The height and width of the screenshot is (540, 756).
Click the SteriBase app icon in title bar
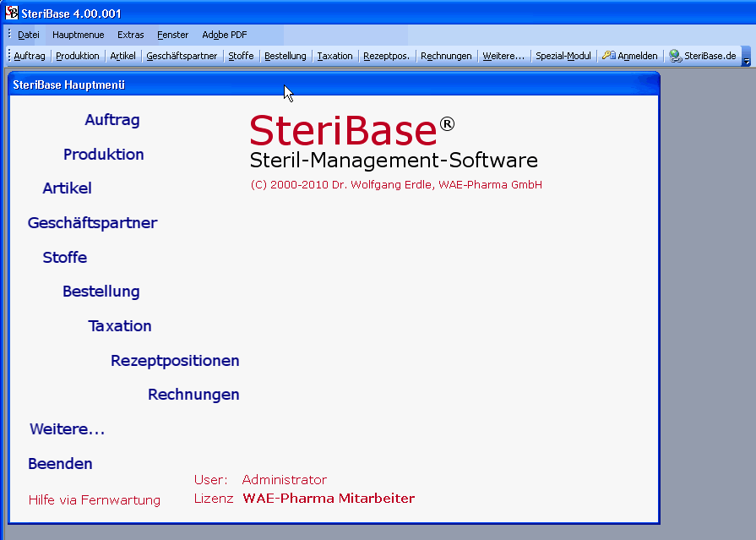[x=12, y=13]
